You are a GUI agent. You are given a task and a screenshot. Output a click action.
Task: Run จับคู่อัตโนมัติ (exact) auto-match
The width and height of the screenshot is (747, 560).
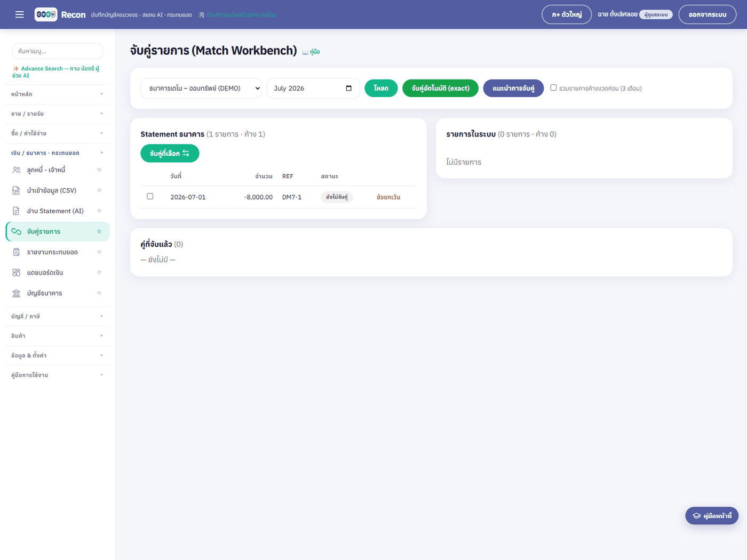point(440,89)
